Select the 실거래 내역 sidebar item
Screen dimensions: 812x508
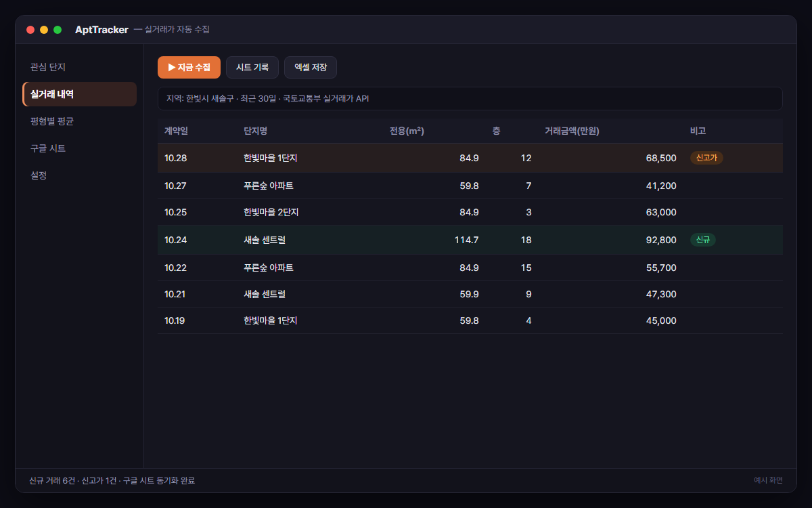pyautogui.click(x=80, y=94)
